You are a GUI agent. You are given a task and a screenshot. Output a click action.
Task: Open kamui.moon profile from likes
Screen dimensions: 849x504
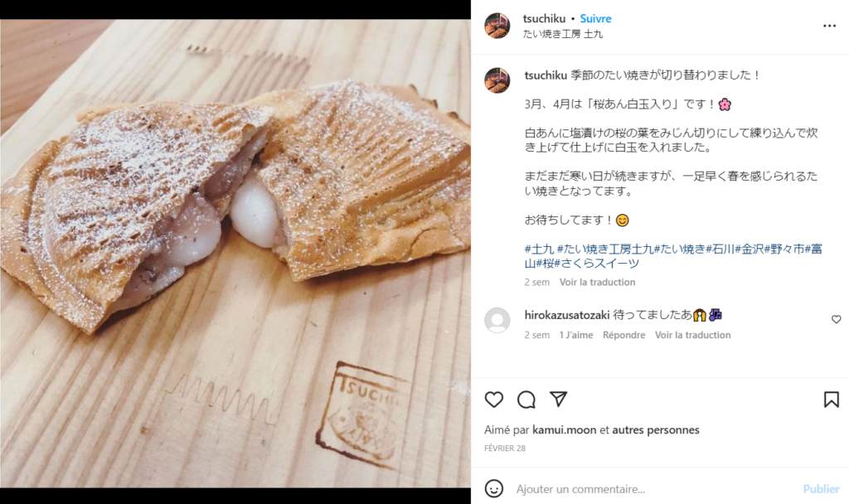tap(564, 430)
